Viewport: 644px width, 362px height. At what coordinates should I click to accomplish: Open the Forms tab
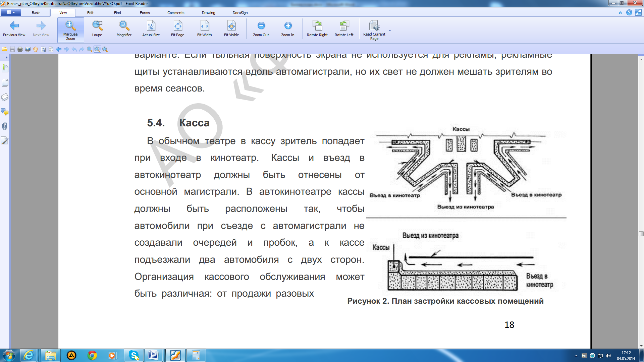[145, 13]
